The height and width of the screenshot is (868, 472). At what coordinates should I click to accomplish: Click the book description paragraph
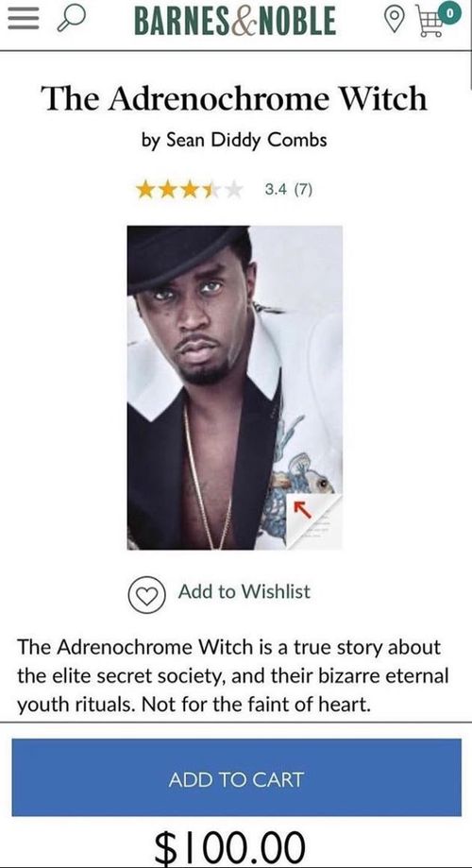tap(232, 676)
